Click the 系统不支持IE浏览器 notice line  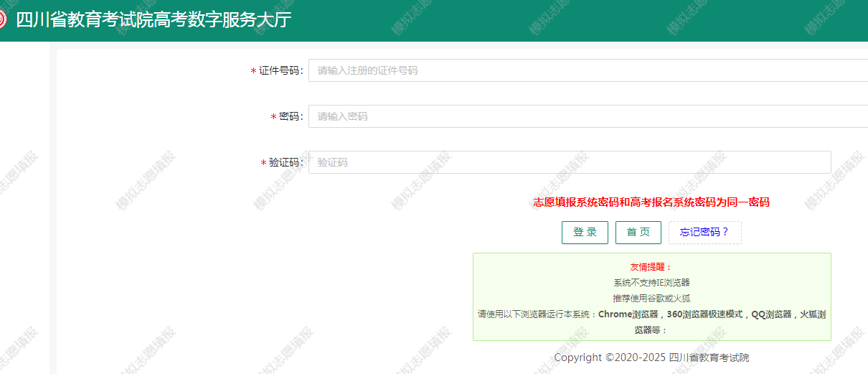651,283
